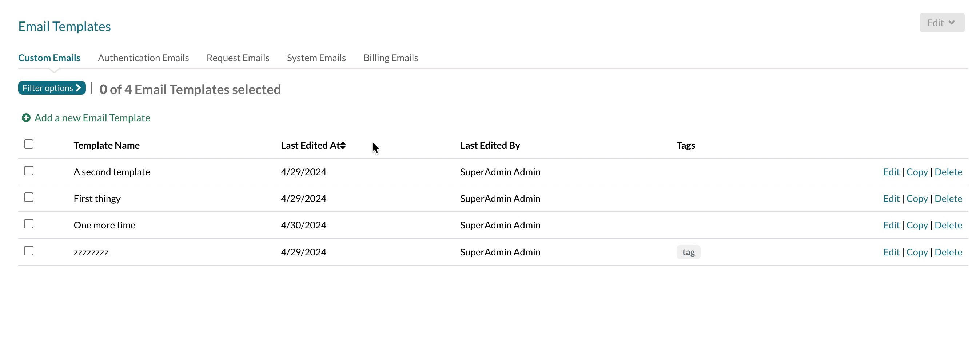The image size is (980, 344).
Task: Click the Add a new Email Template link
Action: [92, 118]
